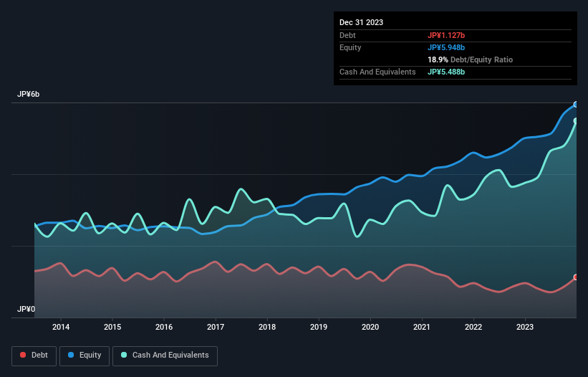
Task: Click the 2022 x-axis label
Action: [x=473, y=327]
